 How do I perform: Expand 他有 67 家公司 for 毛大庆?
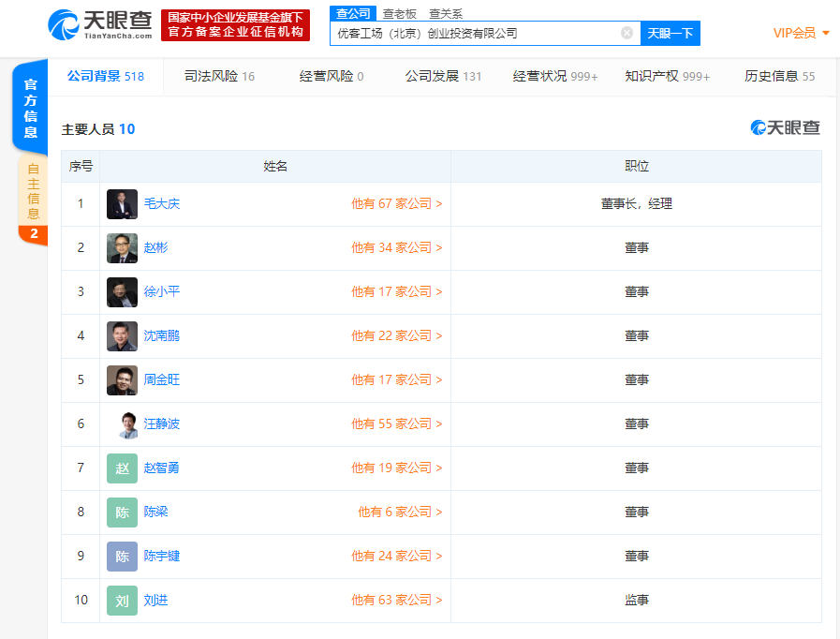point(396,203)
